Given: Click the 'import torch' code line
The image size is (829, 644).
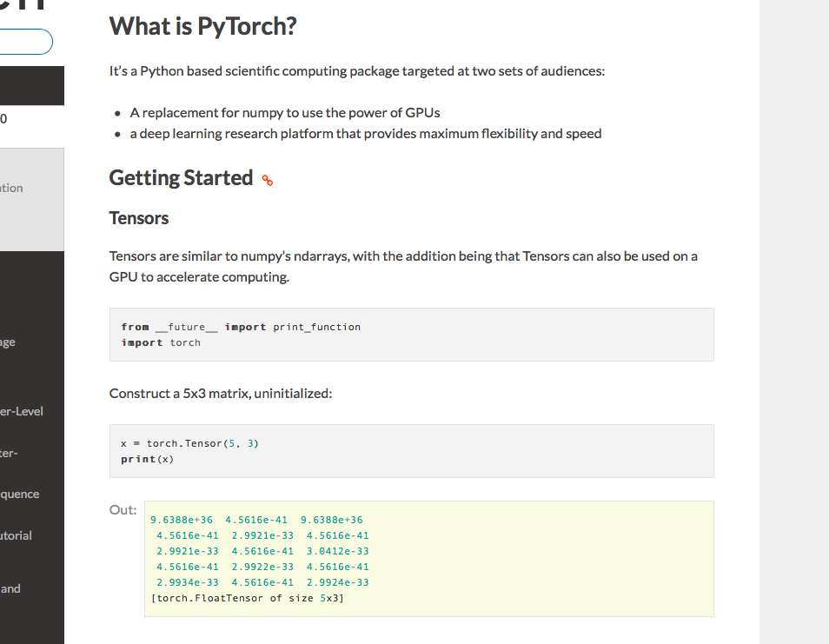Looking at the screenshot, I should pos(161,342).
